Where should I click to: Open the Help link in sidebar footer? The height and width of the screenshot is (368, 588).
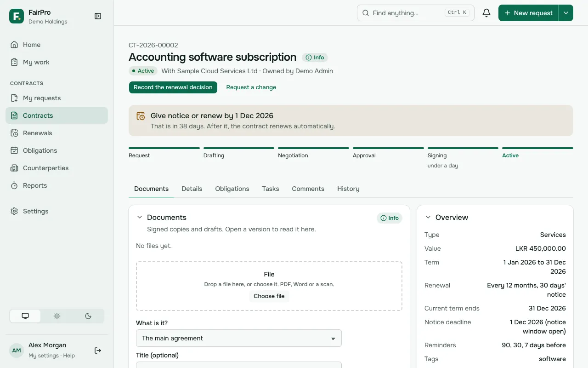[69, 356]
